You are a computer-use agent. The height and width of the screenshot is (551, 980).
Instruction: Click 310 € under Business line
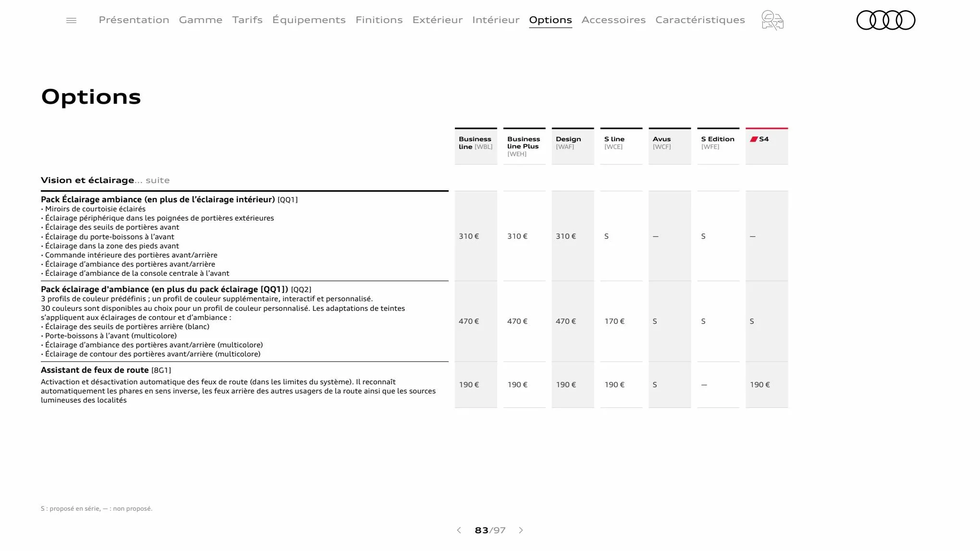469,236
